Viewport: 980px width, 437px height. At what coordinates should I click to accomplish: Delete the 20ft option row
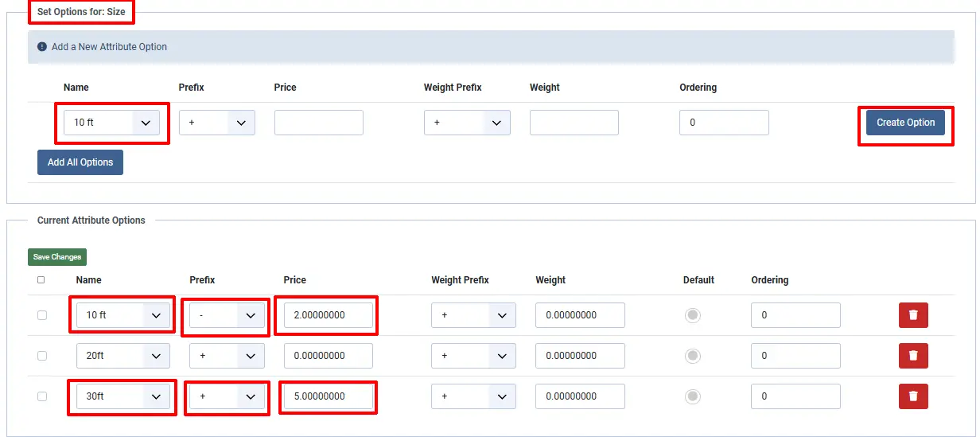(x=913, y=356)
